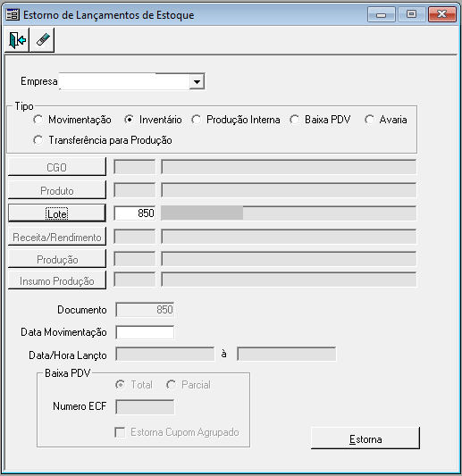
Task: Click the Data/Hora Lançto start field
Action: [x=165, y=355]
